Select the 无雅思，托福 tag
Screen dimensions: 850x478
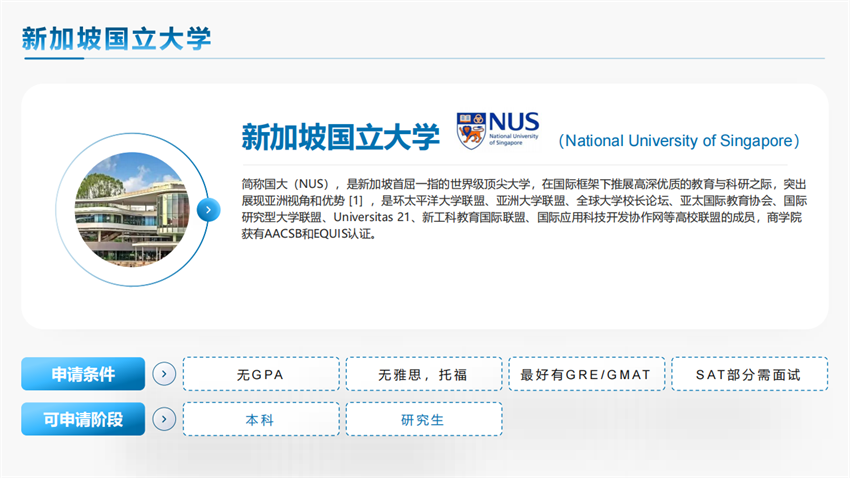pos(424,375)
